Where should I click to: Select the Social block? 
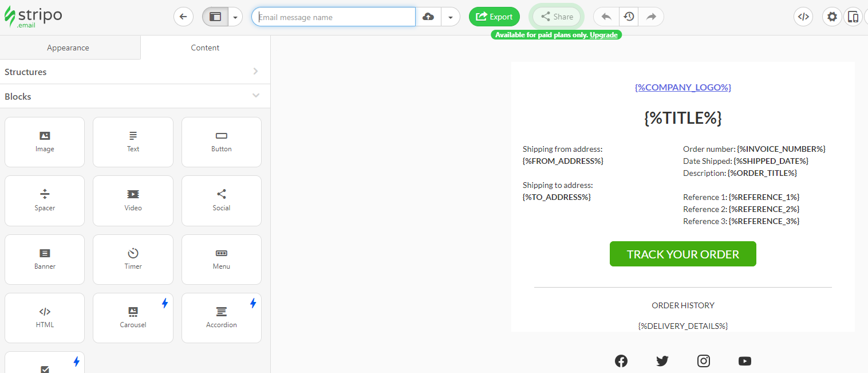click(222, 201)
